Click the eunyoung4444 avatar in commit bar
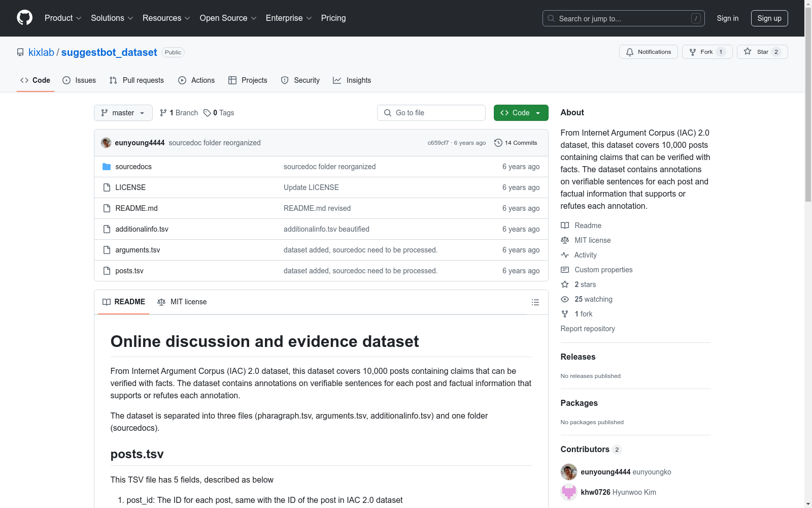 click(106, 143)
